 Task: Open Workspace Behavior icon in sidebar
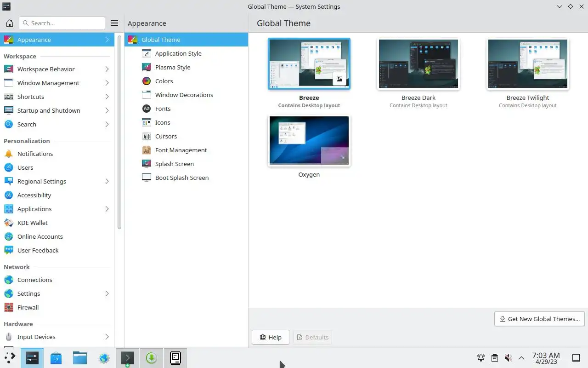(9, 69)
